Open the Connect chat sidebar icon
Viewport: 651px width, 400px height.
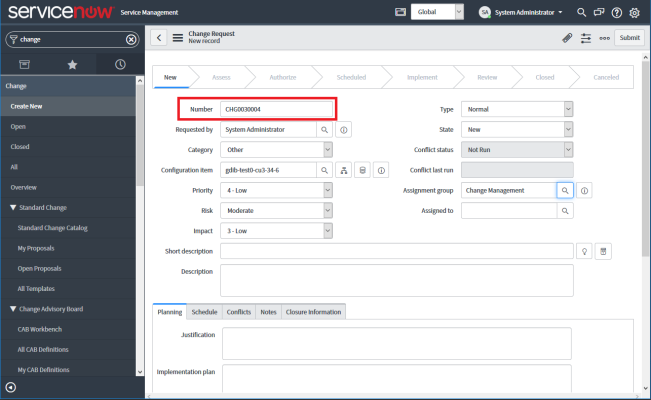click(x=599, y=12)
